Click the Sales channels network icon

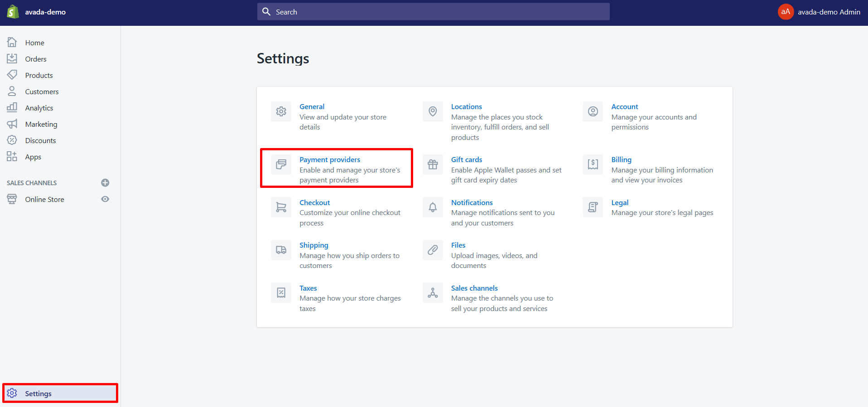pos(433,293)
